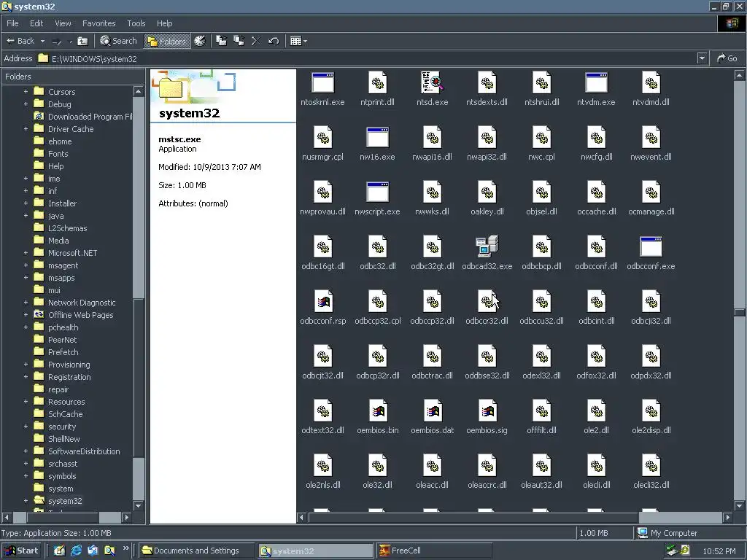Select the ntsd.exe debugger icon

pos(432,83)
